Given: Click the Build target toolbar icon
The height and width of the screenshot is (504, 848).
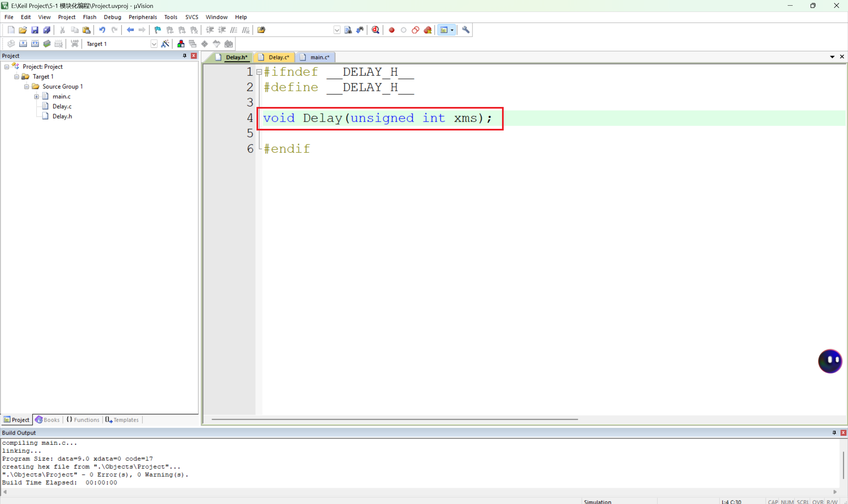Looking at the screenshot, I should [x=23, y=44].
